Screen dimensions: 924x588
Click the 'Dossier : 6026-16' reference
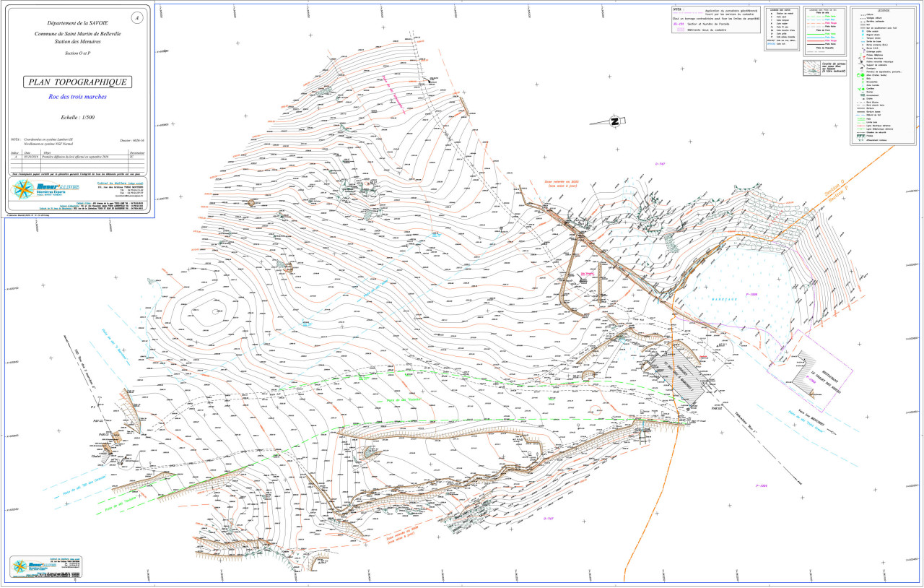(x=132, y=140)
